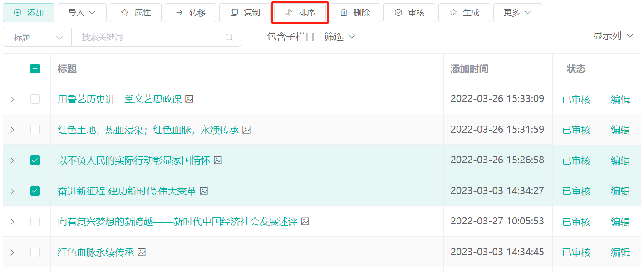The width and height of the screenshot is (644, 272).
Task: Click 转移 (Transfer) arrow button
Action: (x=190, y=13)
